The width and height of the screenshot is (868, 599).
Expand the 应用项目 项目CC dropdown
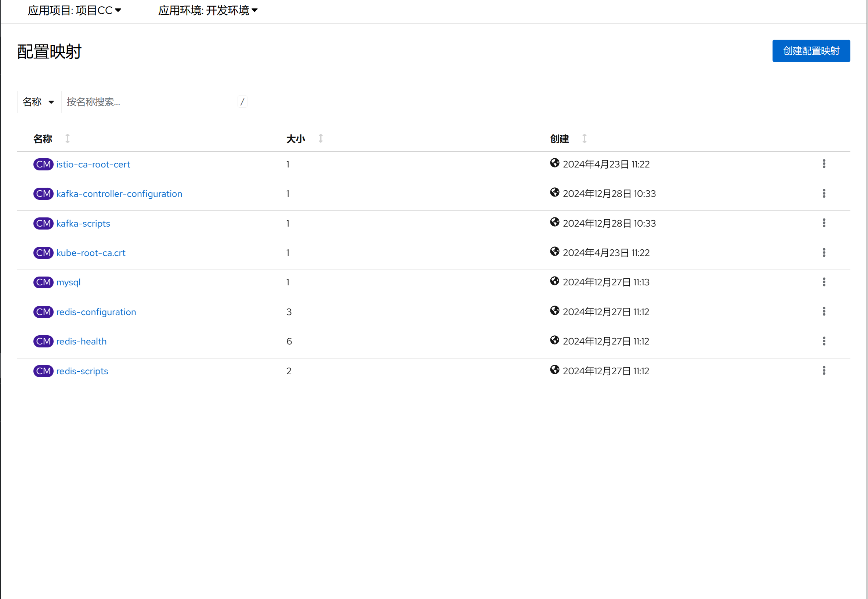click(74, 10)
